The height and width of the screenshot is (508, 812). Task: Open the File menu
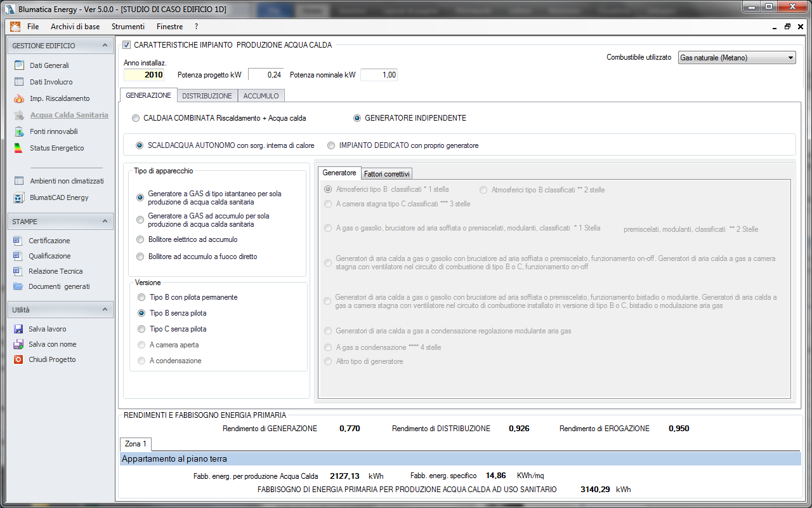[33, 27]
